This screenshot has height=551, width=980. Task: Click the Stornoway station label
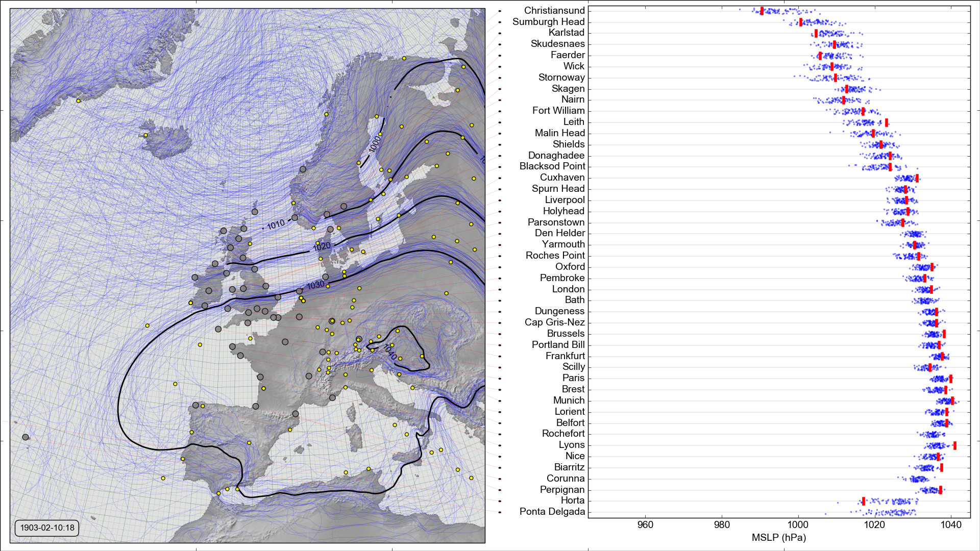tap(561, 78)
